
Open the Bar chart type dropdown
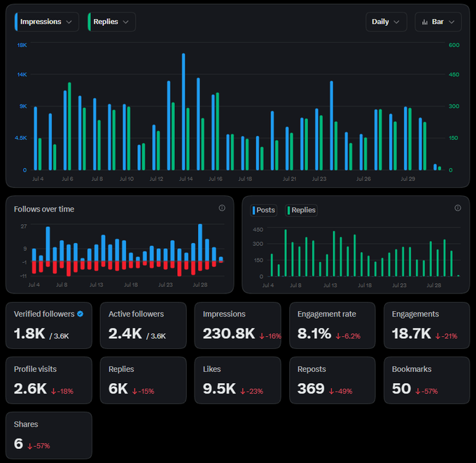[438, 22]
